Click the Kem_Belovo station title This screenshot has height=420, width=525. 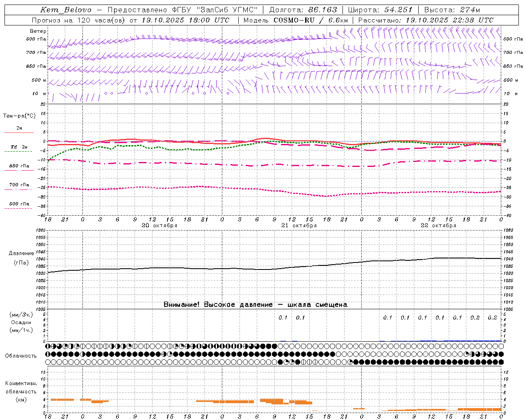(x=66, y=10)
